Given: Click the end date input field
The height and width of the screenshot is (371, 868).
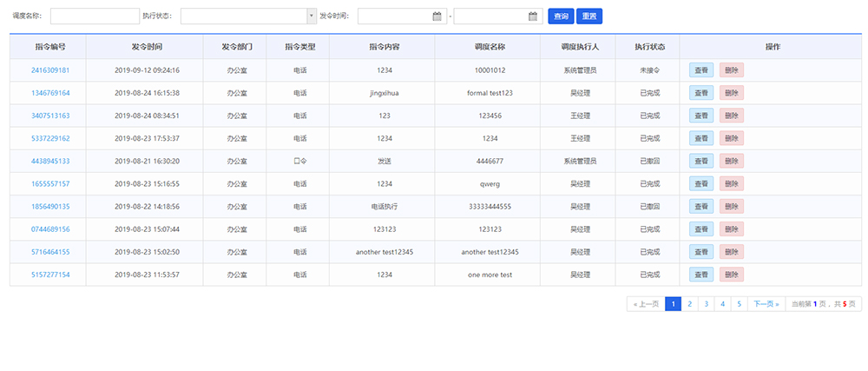Looking at the screenshot, I should pos(490,16).
